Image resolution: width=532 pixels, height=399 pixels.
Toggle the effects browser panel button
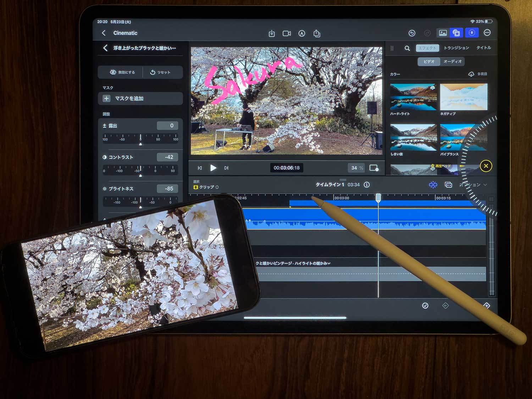point(456,33)
